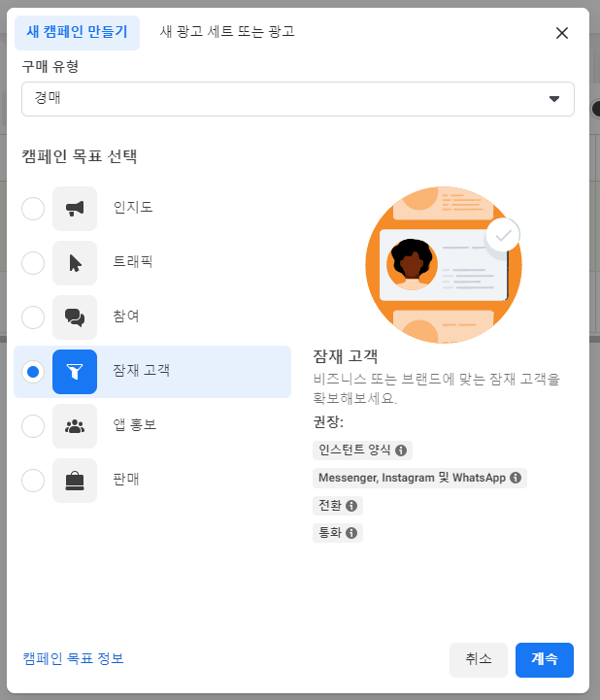This screenshot has height=700, width=600.
Task: Click the 판매 objective label
Action: tap(126, 480)
